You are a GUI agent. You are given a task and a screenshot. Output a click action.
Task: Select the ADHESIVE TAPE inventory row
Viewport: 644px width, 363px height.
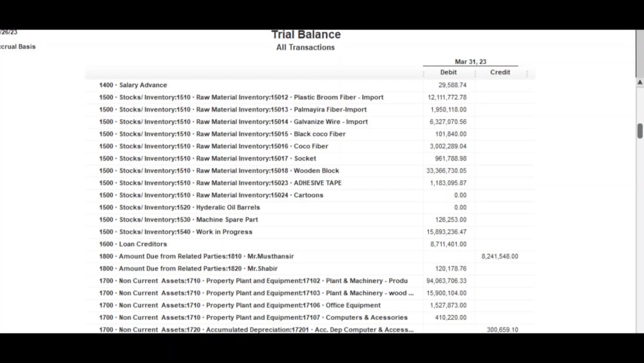pos(310,183)
